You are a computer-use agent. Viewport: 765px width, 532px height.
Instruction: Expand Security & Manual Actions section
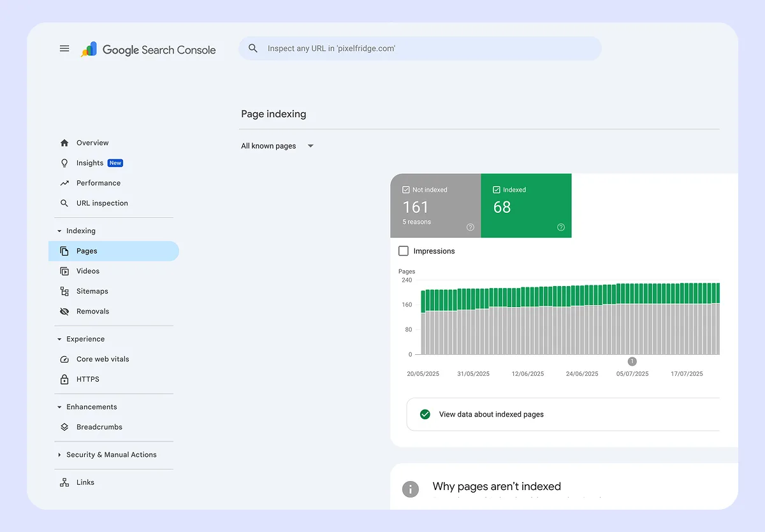[59, 455]
